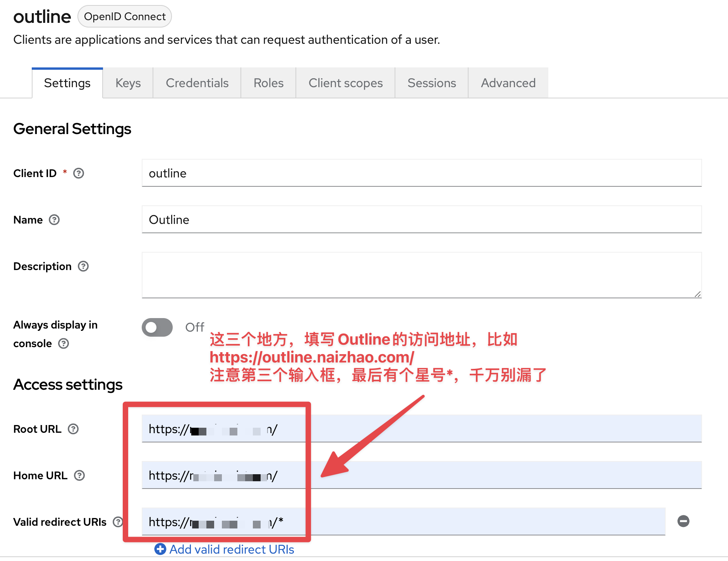Screen dimensions: 728x561
Task: Open the Description help tooltip icon
Action: (x=83, y=266)
